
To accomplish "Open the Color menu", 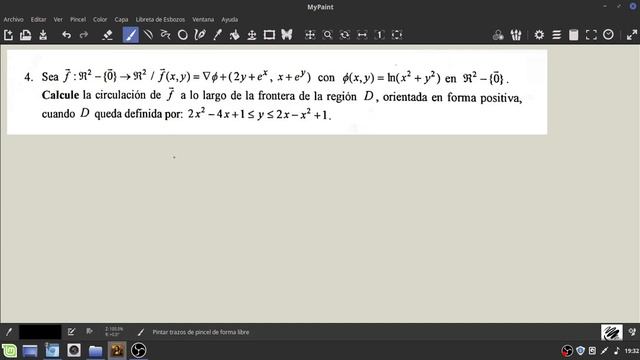I will click(100, 20).
